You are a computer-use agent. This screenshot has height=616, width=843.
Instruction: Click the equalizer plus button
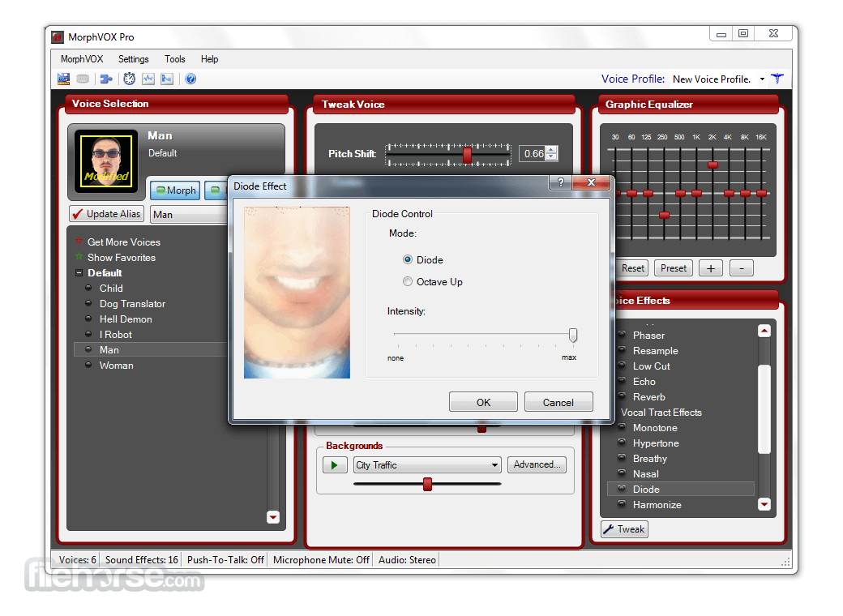tap(711, 267)
